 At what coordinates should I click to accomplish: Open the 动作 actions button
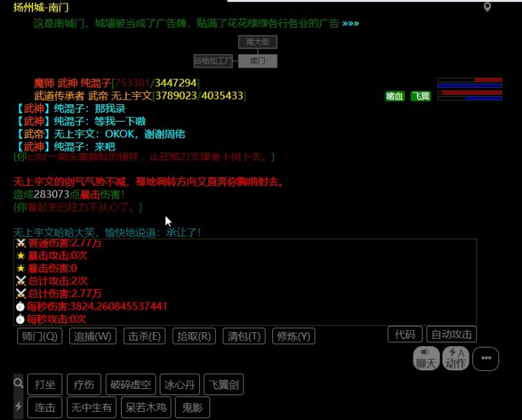456,358
